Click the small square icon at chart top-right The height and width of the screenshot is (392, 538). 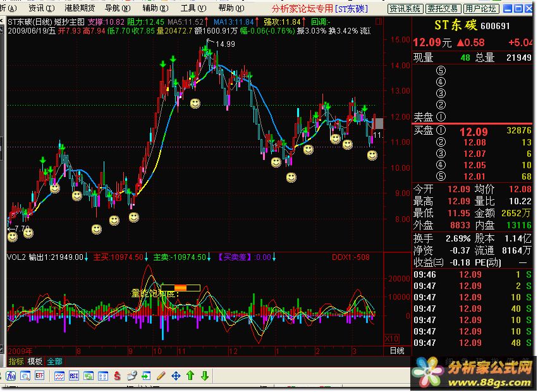click(x=379, y=22)
